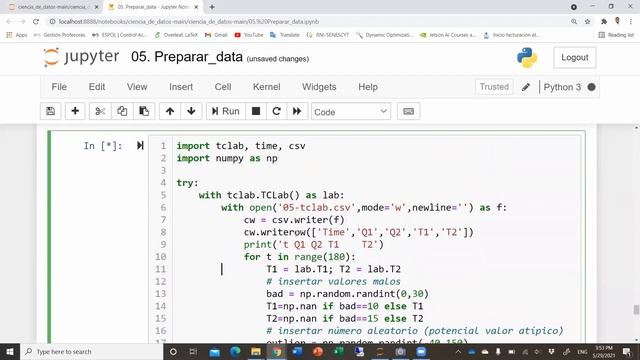Open the Edit menu

point(97,87)
